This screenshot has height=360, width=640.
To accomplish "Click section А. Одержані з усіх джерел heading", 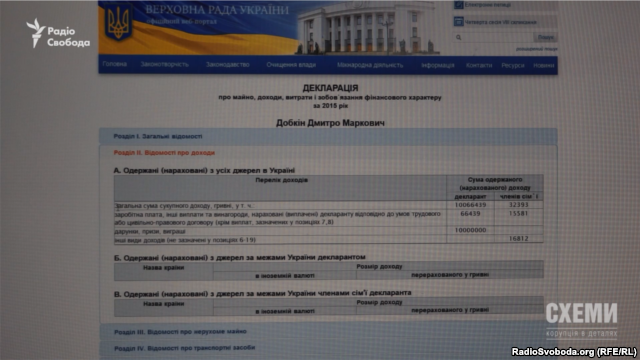I will (x=204, y=171).
